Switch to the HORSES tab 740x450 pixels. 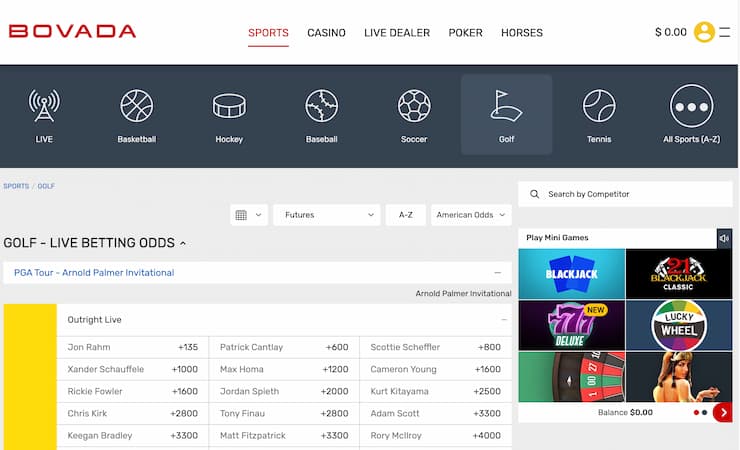click(x=522, y=33)
